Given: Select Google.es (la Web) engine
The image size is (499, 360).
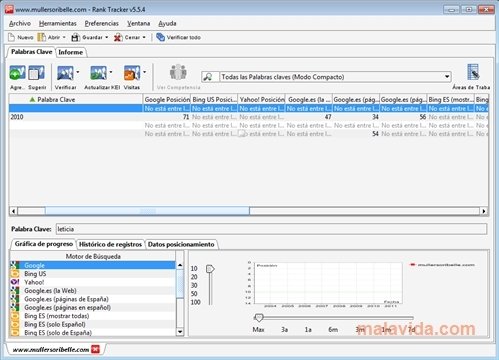Looking at the screenshot, I should coord(93,291).
